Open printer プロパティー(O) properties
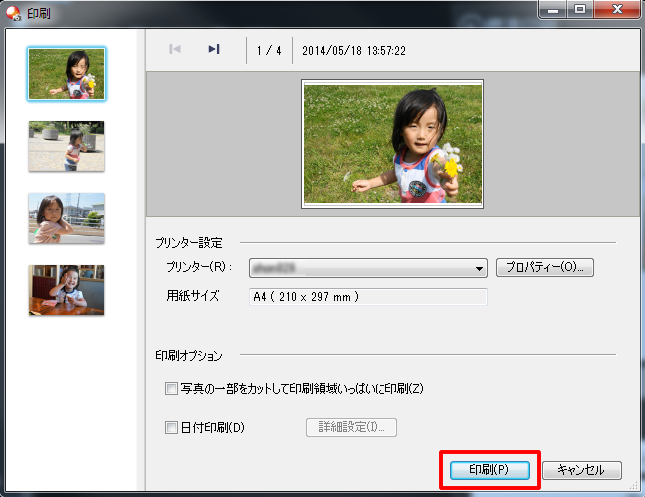Image resolution: width=645 pixels, height=497 pixels. coord(545,267)
